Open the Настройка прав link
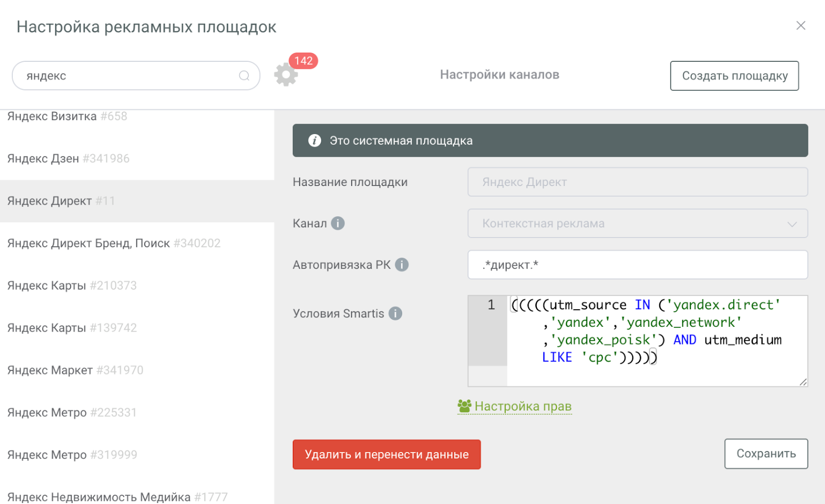The height and width of the screenshot is (504, 825). 523,406
